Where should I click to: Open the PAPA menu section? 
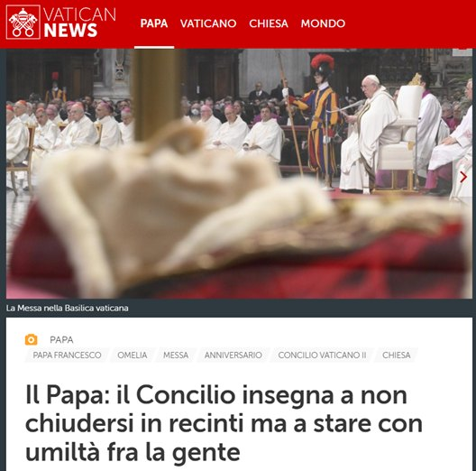point(154,23)
